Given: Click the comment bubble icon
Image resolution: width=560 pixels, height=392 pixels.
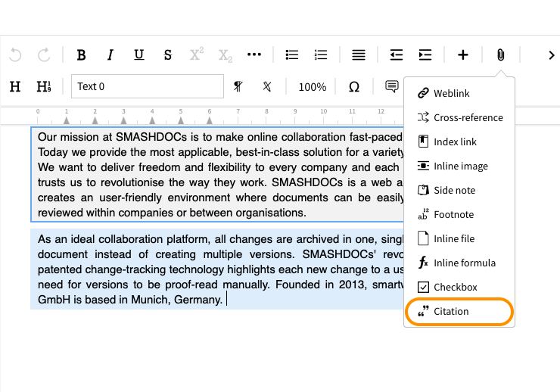Looking at the screenshot, I should pos(392,86).
